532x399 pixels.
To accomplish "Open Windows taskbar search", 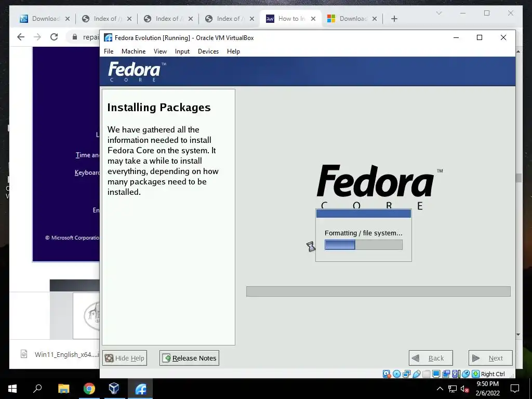I will [x=37, y=389].
